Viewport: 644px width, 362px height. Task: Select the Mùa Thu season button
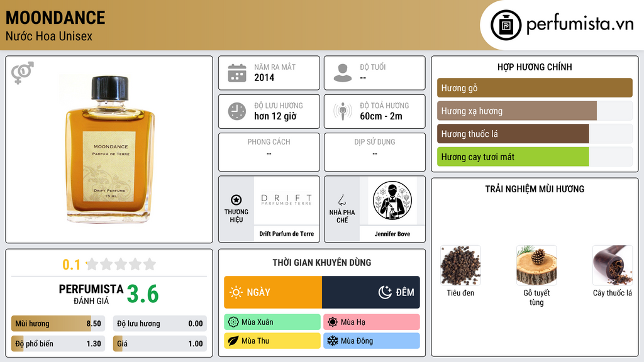point(272,341)
